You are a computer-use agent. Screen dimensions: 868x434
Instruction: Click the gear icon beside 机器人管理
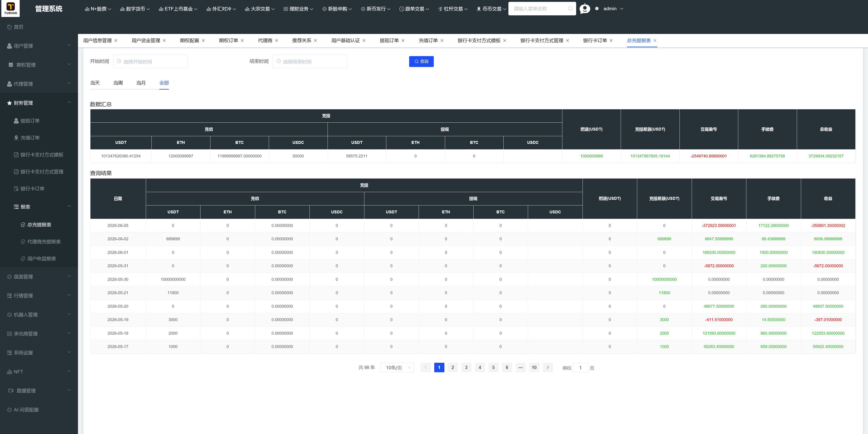pos(9,315)
